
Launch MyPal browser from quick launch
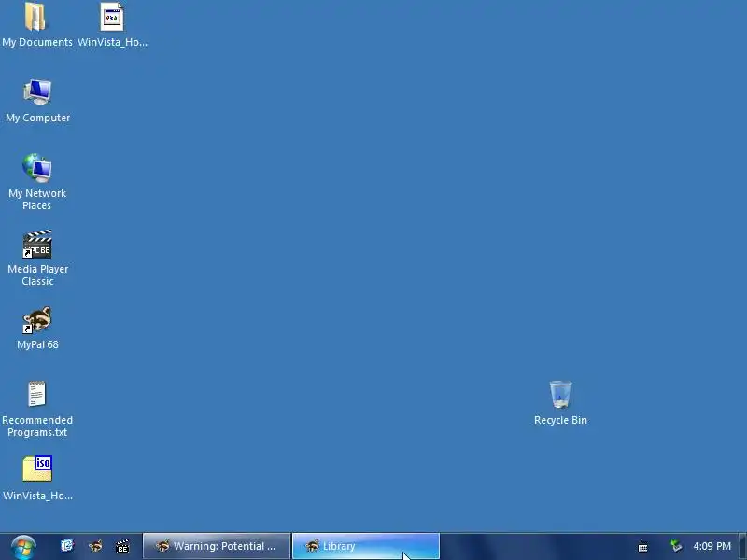coord(95,546)
